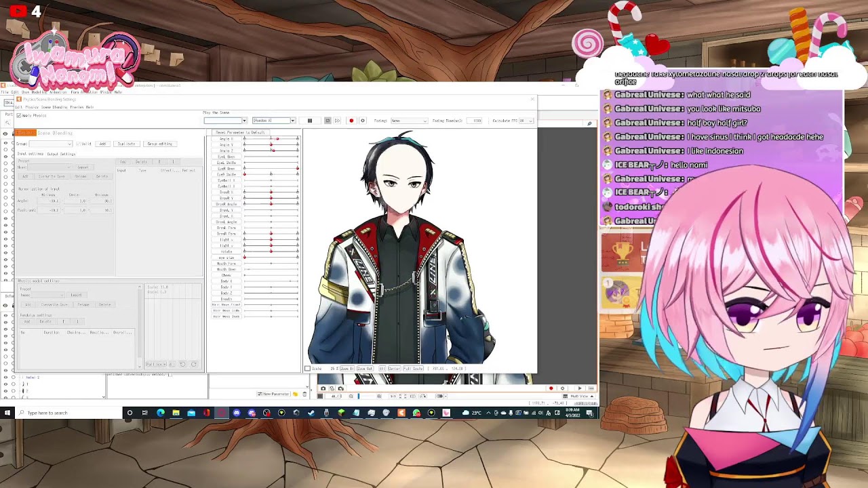Click the fast-forward playback icon

click(337, 121)
